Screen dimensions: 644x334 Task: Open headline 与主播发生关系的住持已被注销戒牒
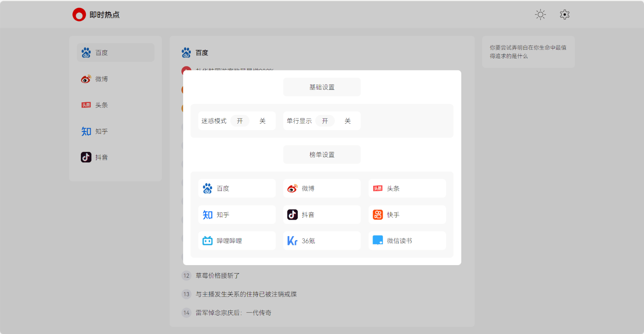[246, 294]
